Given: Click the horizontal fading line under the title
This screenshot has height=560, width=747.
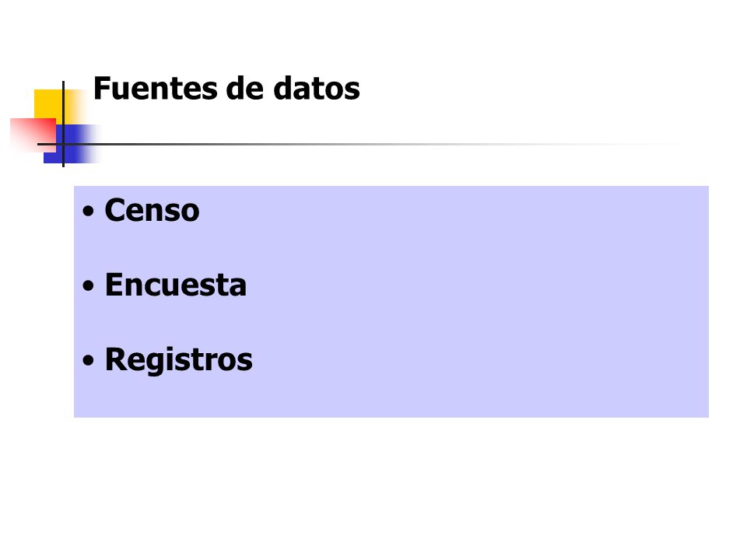Looking at the screenshot, I should pyautogui.click(x=362, y=144).
